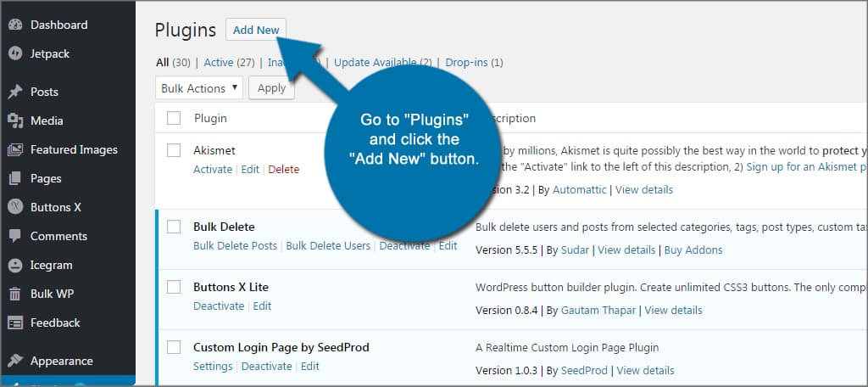Click the Plugin column header
The width and height of the screenshot is (868, 387).
(210, 118)
